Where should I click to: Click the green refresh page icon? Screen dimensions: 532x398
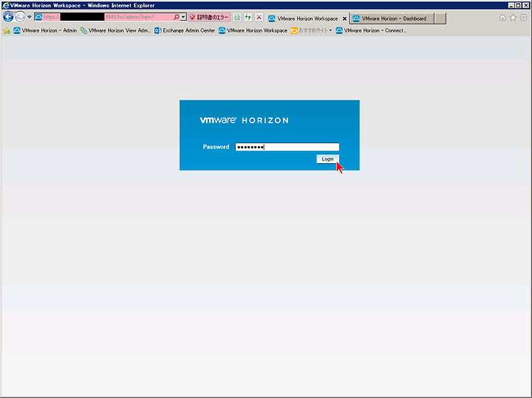click(x=248, y=17)
